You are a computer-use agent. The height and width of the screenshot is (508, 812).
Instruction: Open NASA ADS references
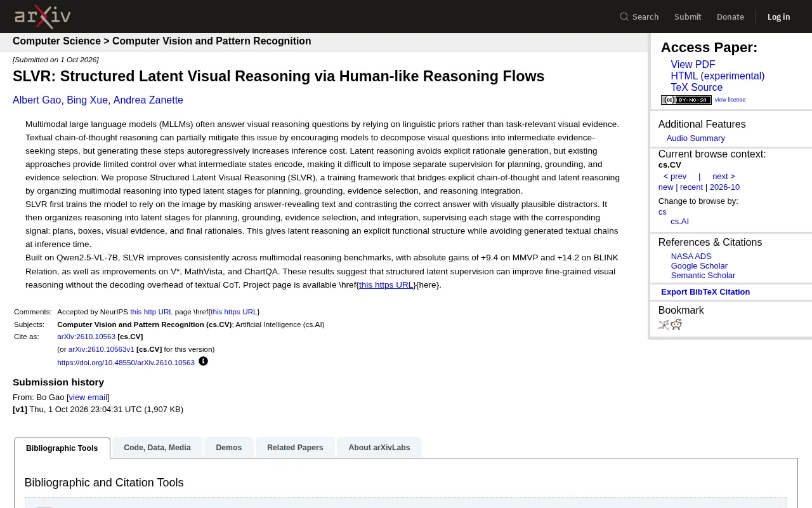coord(691,257)
